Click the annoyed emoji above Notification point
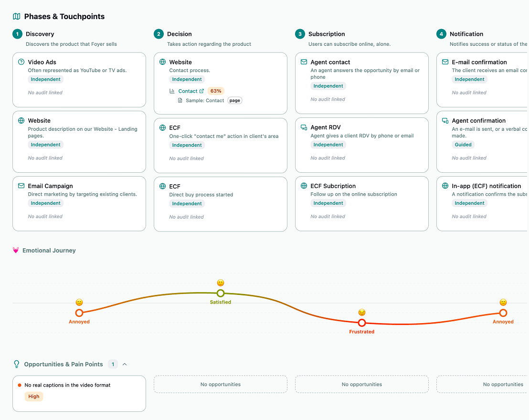Screen dimensions: 529x420 tap(503, 302)
